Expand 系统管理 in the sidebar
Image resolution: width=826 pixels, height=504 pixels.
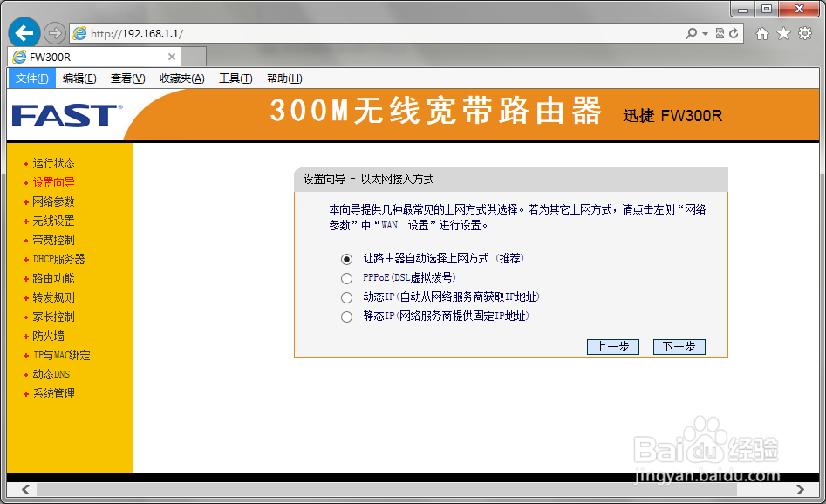point(53,393)
